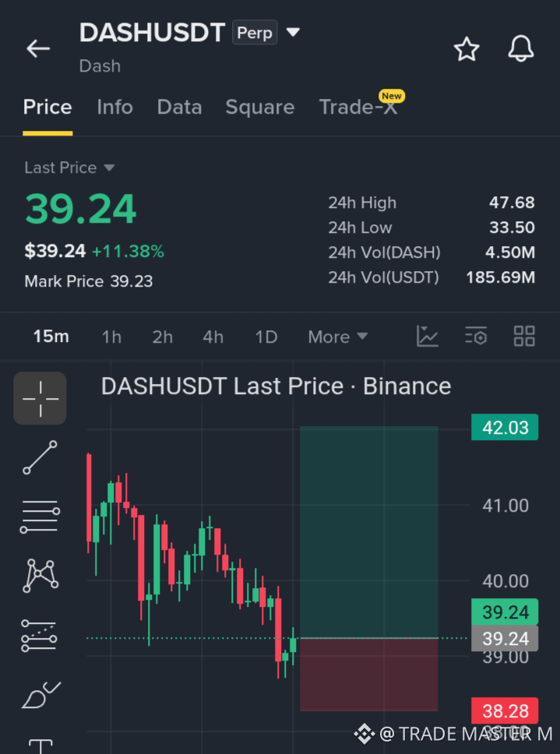Open the Data tab
This screenshot has width=560, height=754.
179,107
